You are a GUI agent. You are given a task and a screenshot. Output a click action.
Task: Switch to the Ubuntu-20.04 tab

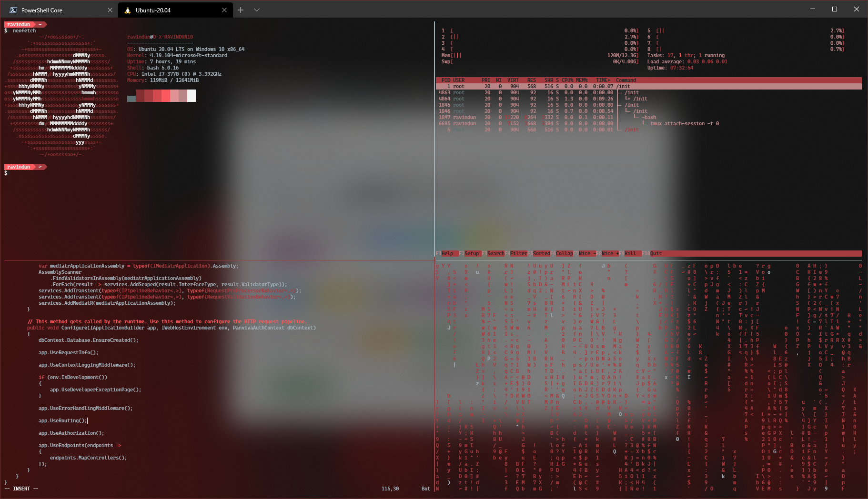click(x=176, y=10)
